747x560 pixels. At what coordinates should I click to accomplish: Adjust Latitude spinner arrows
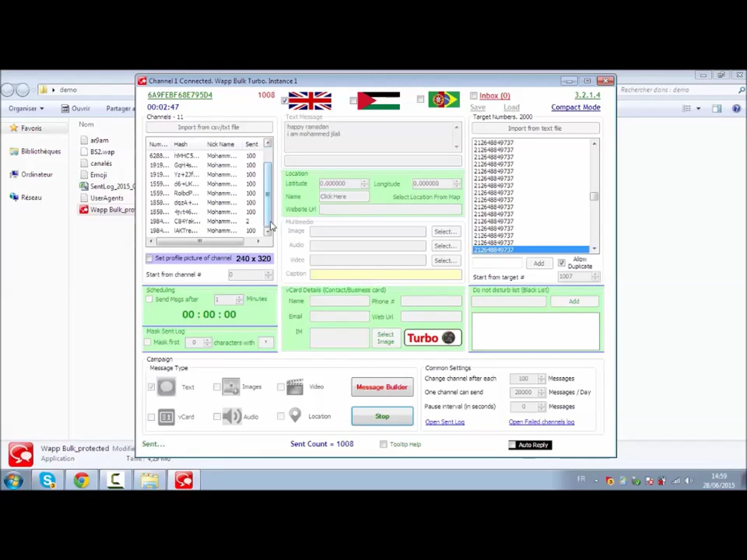(x=364, y=184)
